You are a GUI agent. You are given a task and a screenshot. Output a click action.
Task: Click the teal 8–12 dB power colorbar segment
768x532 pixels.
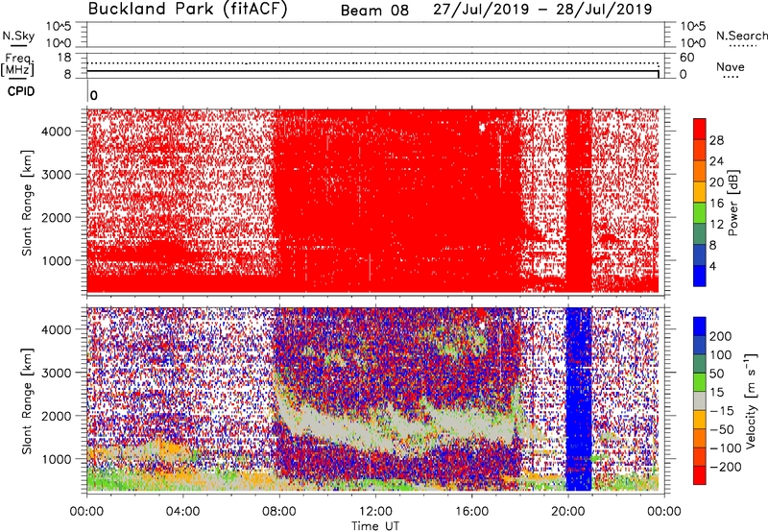pyautogui.click(x=700, y=234)
